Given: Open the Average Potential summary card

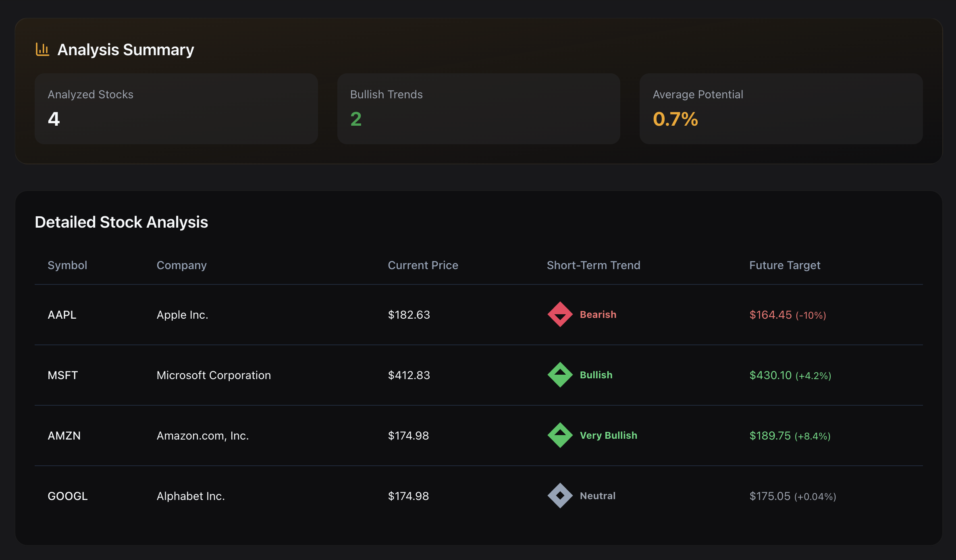Looking at the screenshot, I should click(781, 108).
